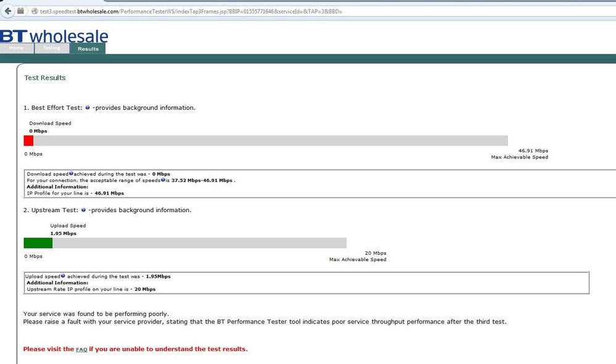Click help icon next to Upstream Test
The width and height of the screenshot is (616, 364).
tap(83, 210)
